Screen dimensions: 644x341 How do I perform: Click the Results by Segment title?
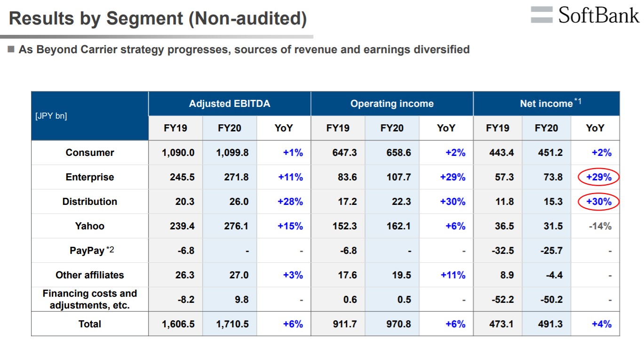point(158,19)
